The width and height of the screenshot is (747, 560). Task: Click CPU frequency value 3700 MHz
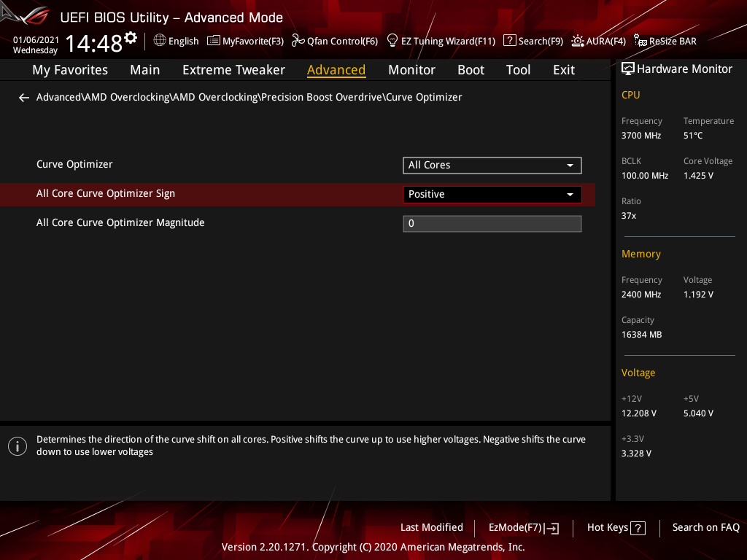[640, 136]
